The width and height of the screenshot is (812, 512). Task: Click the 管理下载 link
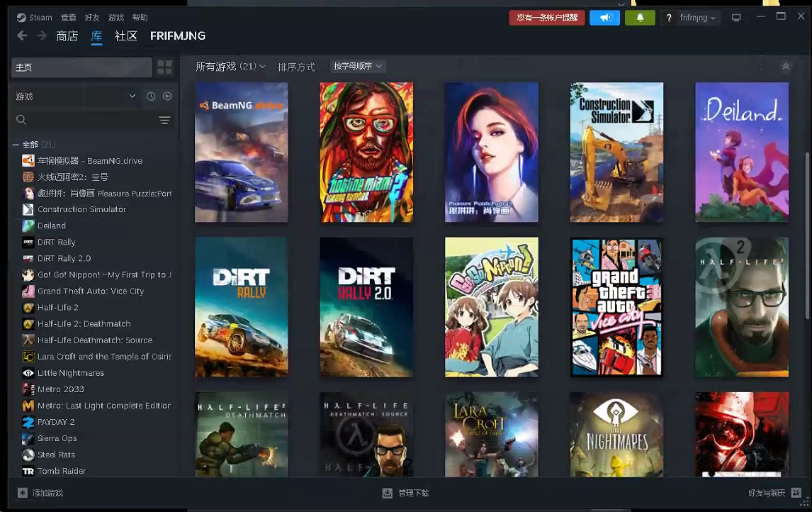(x=414, y=493)
